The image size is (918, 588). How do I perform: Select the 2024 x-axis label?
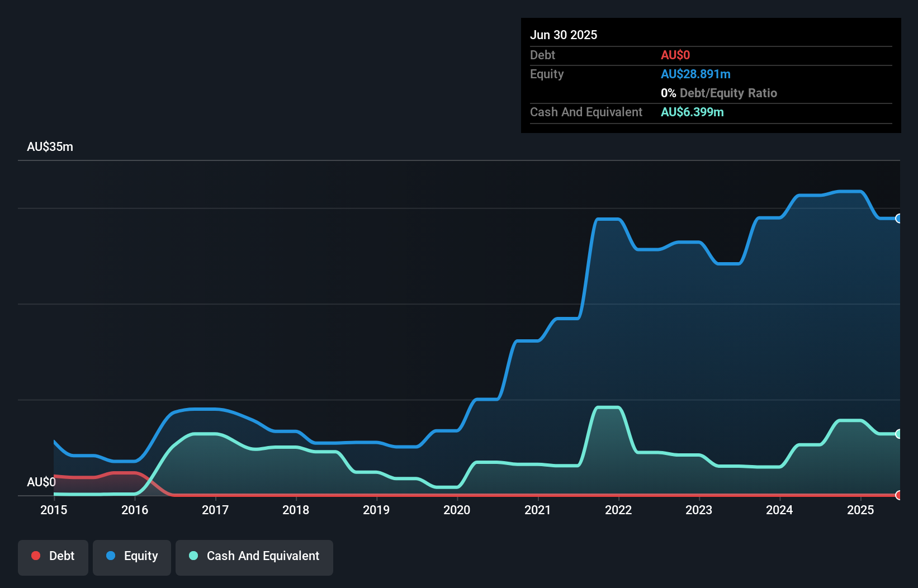[x=779, y=510]
